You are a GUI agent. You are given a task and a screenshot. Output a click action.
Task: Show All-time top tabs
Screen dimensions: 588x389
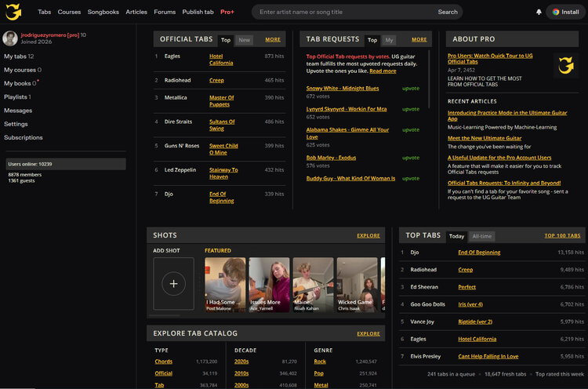(482, 236)
